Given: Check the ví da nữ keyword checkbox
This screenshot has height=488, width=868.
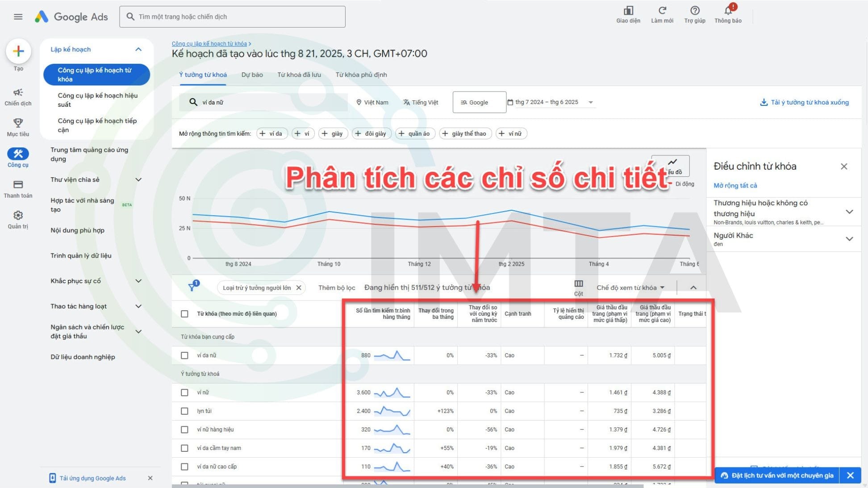Looking at the screenshot, I should pyautogui.click(x=184, y=355).
